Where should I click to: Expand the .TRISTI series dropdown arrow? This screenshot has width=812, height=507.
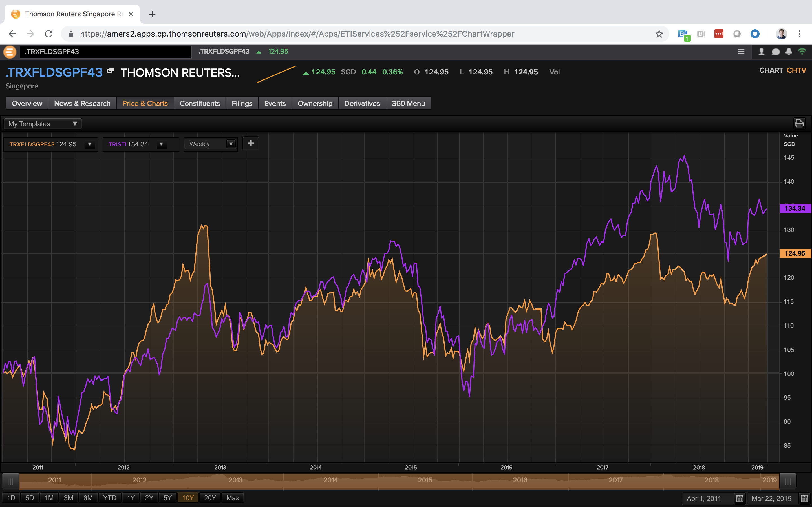161,144
